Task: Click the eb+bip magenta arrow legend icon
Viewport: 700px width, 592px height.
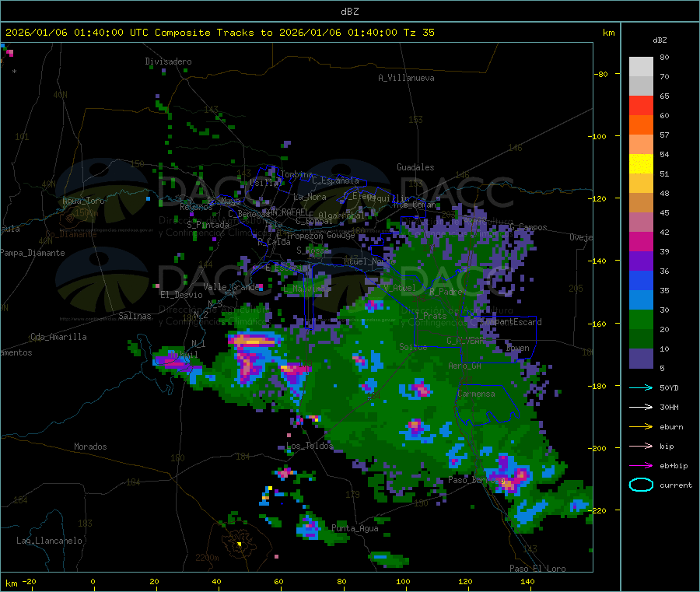Action: tap(641, 466)
